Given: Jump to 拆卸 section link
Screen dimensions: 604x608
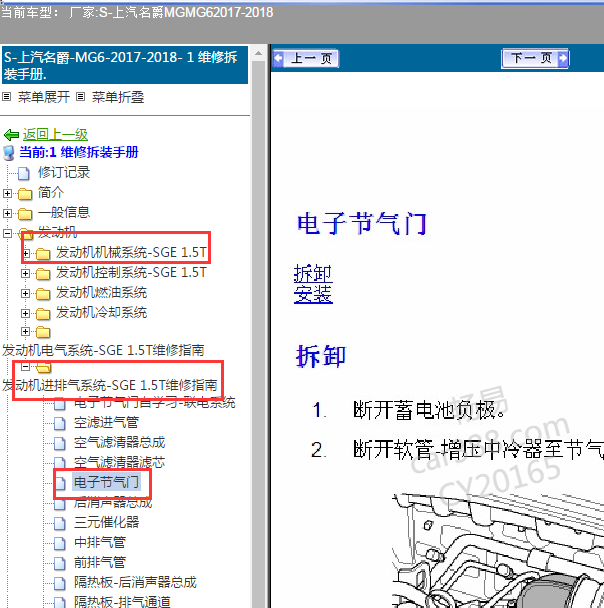Looking at the screenshot, I should pos(313,274).
